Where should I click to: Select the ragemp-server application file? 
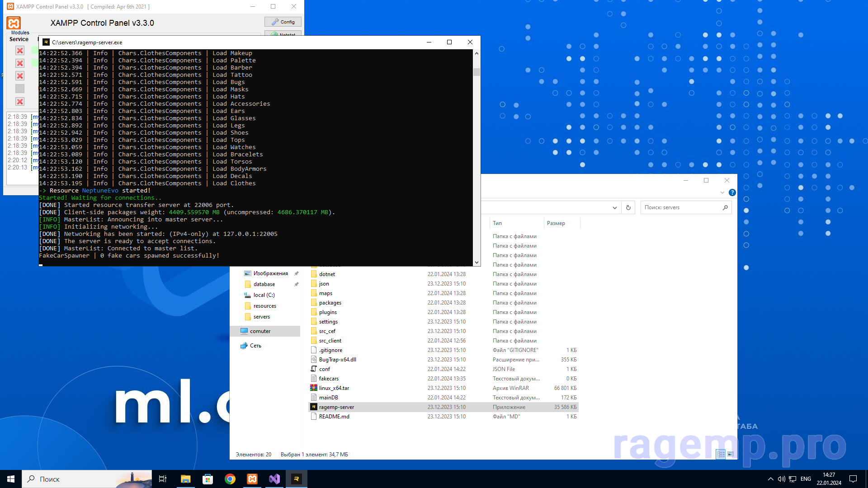click(336, 407)
